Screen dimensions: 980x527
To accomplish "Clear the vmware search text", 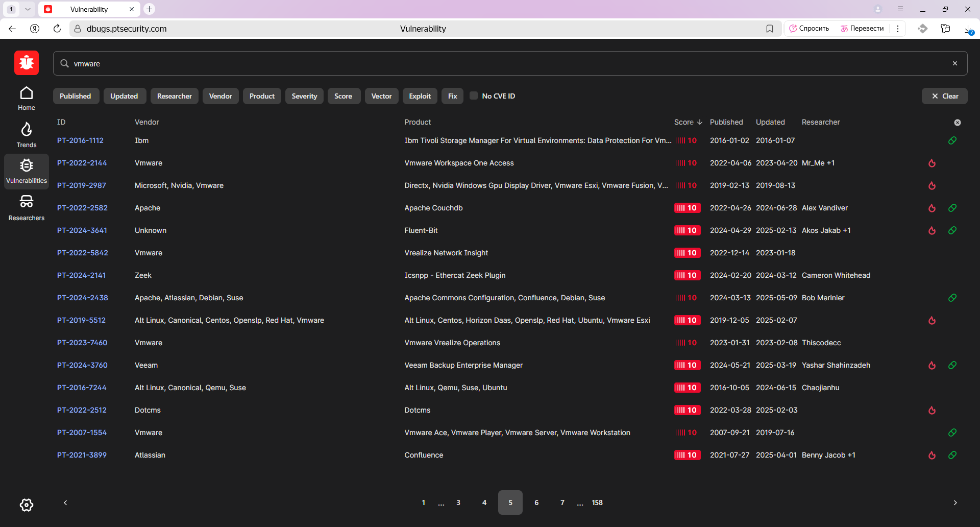I will click(955, 63).
